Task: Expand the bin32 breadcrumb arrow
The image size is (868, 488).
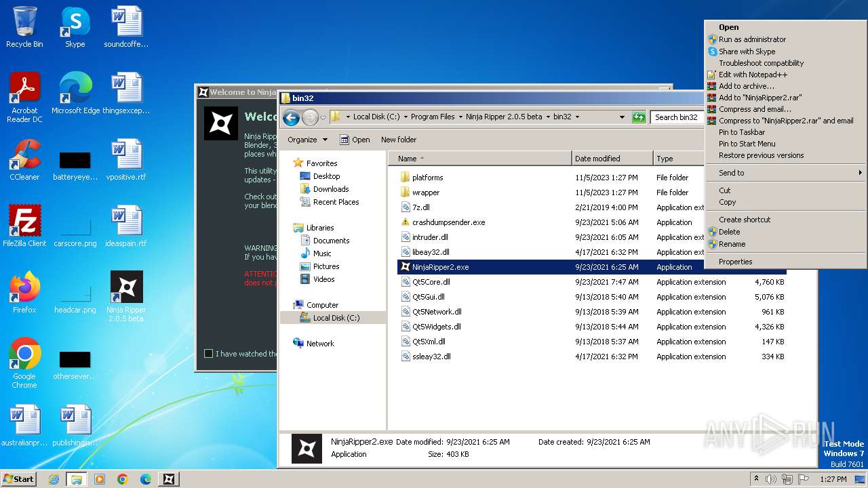Action: 577,117
